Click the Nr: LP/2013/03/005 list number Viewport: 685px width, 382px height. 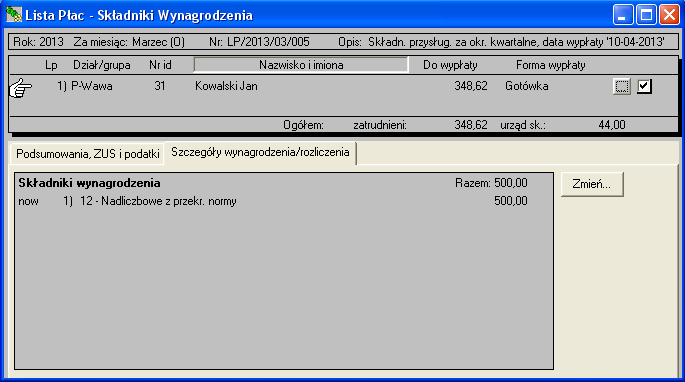point(259,42)
